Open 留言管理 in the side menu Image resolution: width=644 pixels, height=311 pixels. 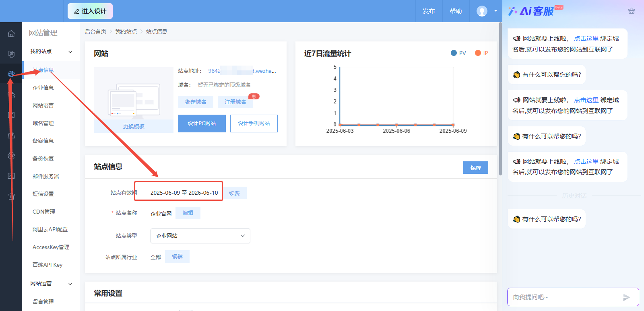pos(43,302)
